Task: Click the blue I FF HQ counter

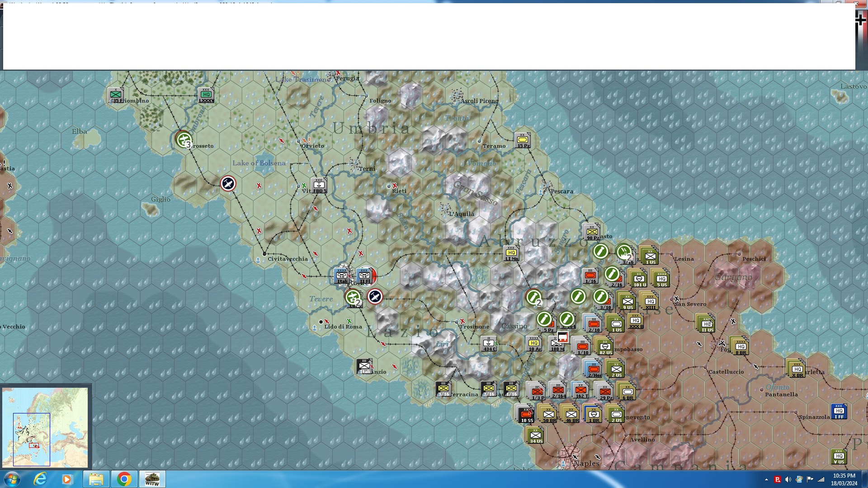Action: pyautogui.click(x=839, y=412)
